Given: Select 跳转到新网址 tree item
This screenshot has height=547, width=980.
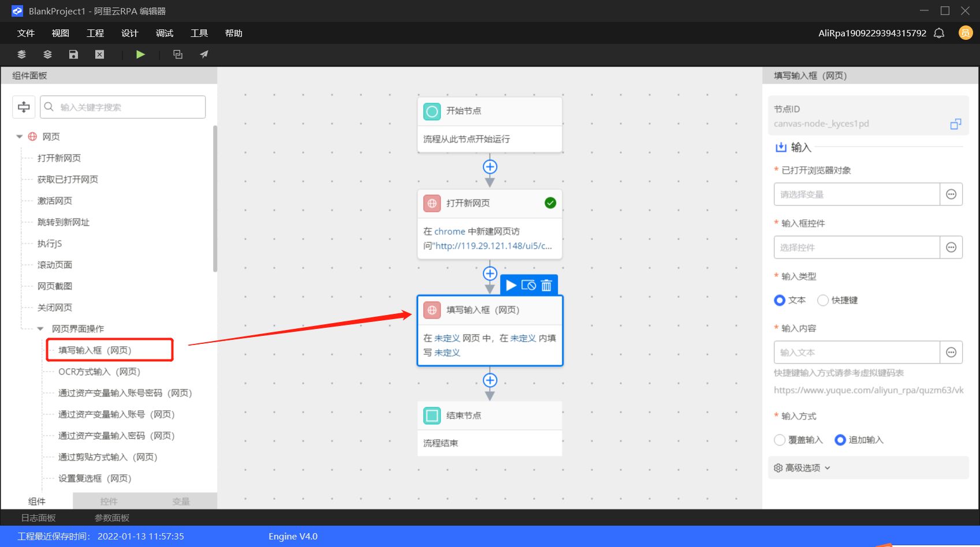Looking at the screenshot, I should tap(64, 222).
